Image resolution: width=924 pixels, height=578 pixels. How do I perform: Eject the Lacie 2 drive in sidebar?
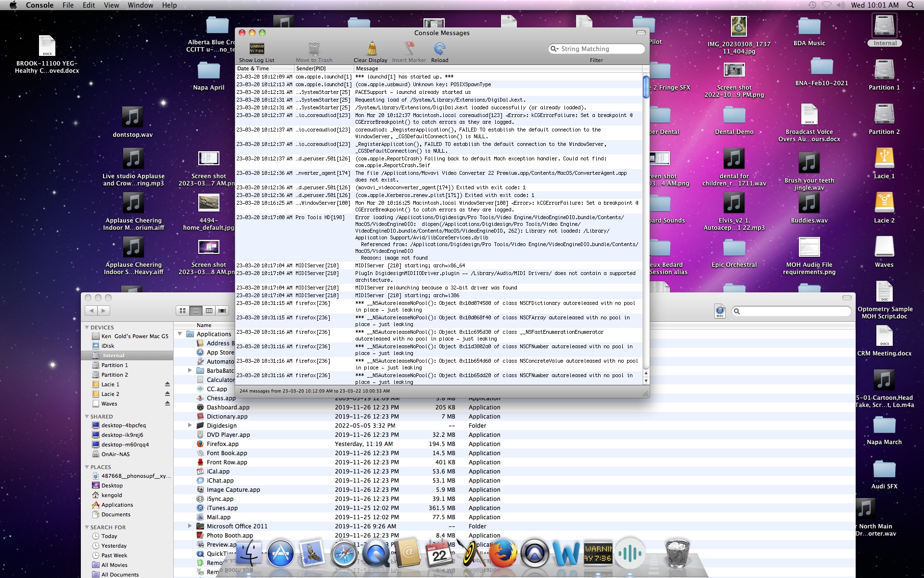167,394
